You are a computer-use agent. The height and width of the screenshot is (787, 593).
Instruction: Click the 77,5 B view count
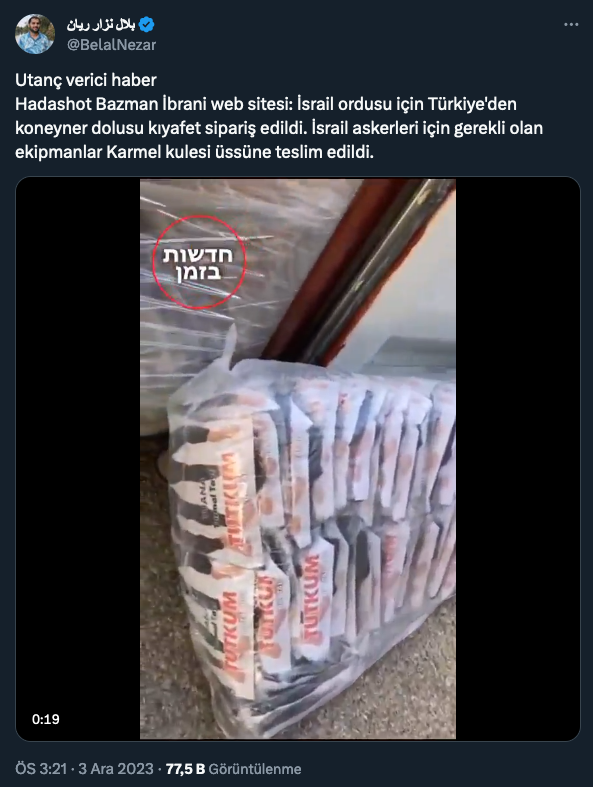pyautogui.click(x=185, y=769)
